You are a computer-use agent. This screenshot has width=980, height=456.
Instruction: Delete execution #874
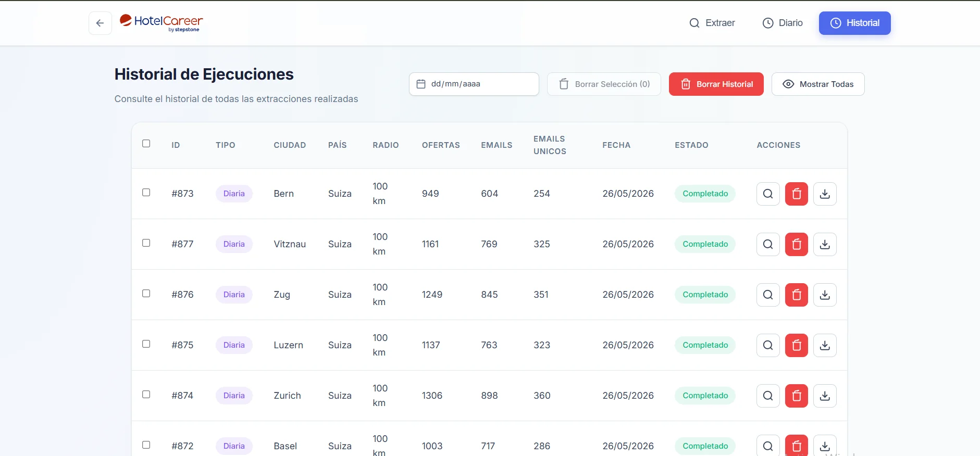point(797,396)
